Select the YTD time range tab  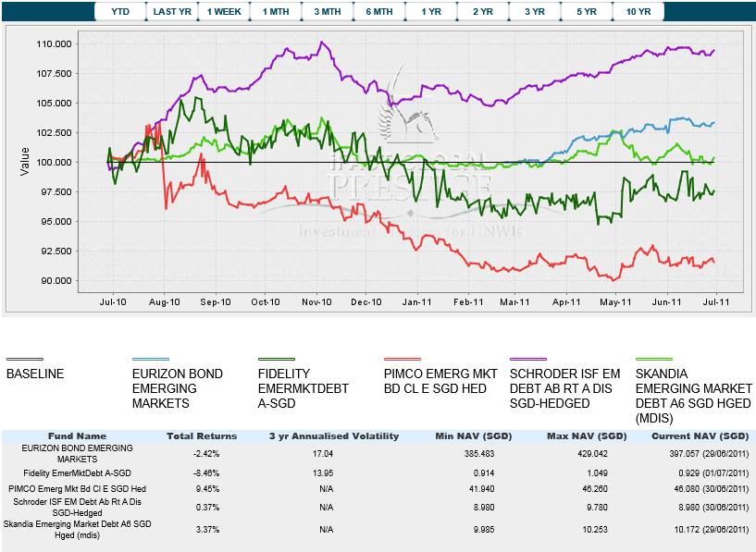tap(120, 12)
